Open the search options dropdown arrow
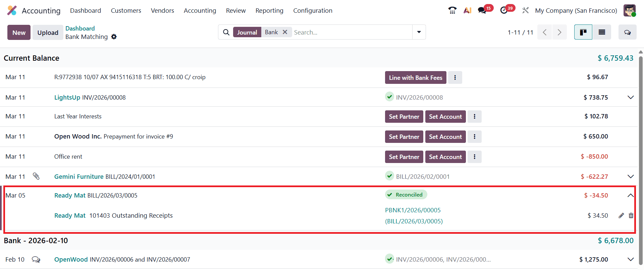This screenshot has width=644, height=270. [419, 32]
